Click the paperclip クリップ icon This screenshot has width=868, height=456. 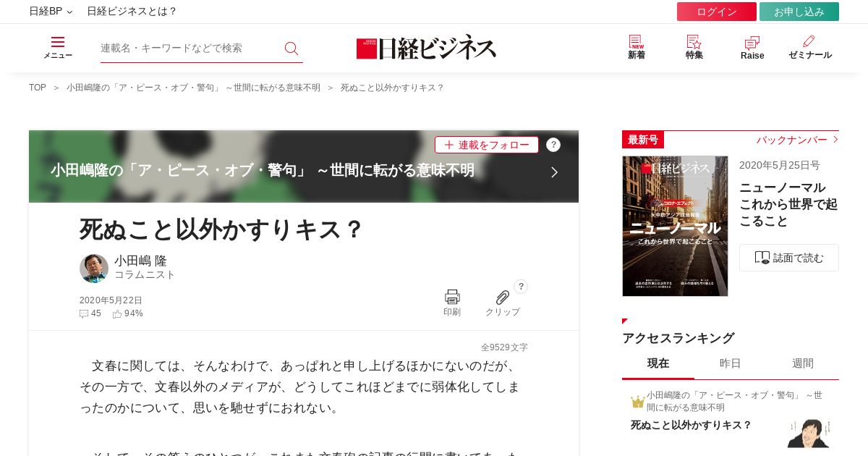[x=503, y=297]
